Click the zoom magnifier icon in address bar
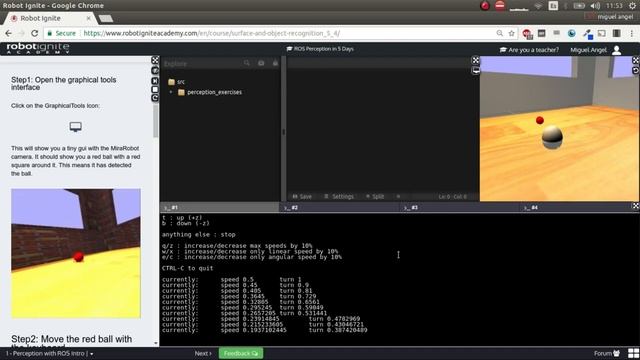This screenshot has height=360, width=640. (x=500, y=33)
